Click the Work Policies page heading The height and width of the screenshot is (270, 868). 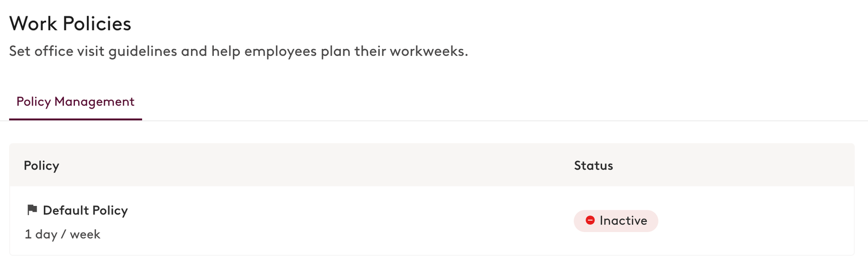[x=70, y=23]
